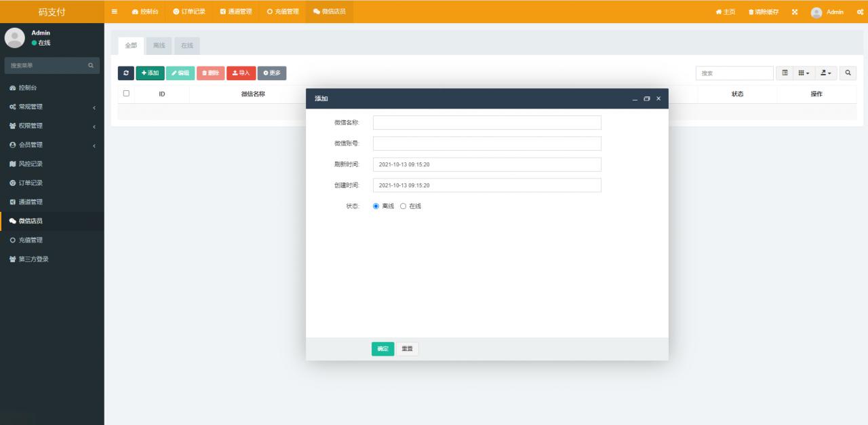Open 风控记录 in the sidebar

(x=52, y=164)
